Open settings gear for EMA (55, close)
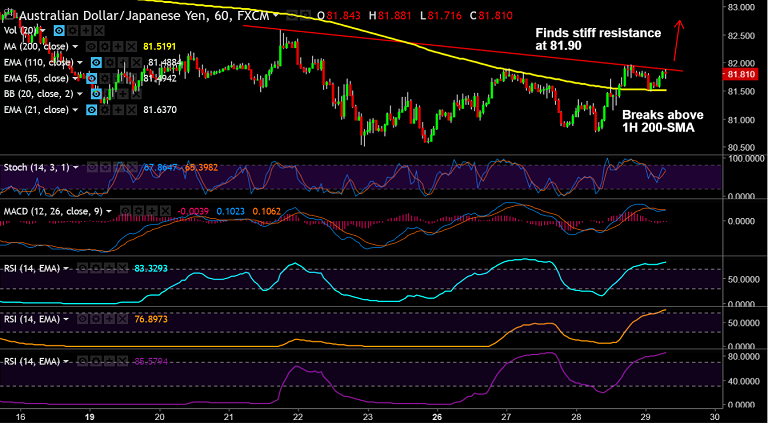768x424 pixels. point(105,78)
